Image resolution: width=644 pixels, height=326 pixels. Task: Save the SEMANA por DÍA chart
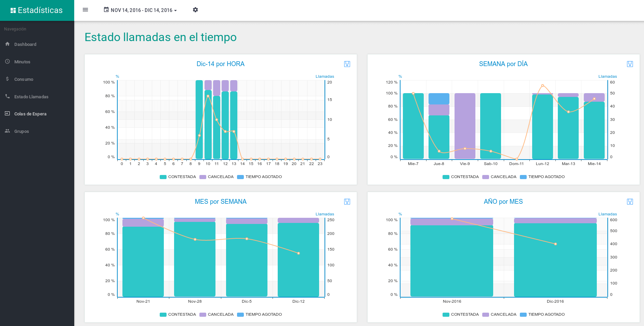coord(630,64)
